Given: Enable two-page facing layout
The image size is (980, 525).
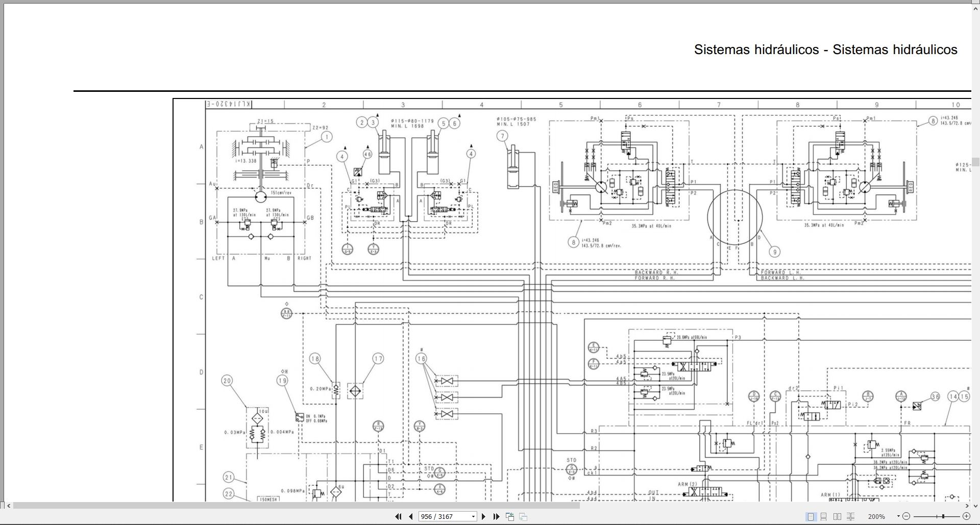Looking at the screenshot, I should point(837,517).
